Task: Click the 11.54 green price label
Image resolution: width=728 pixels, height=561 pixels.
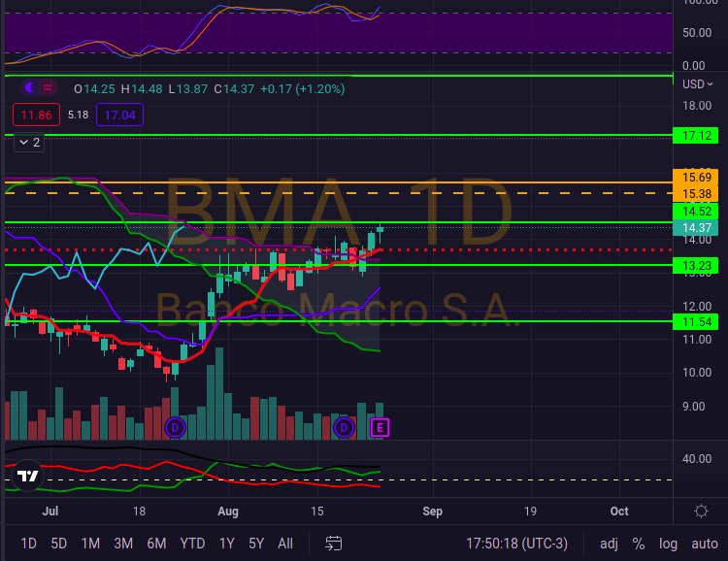Action: [x=696, y=322]
